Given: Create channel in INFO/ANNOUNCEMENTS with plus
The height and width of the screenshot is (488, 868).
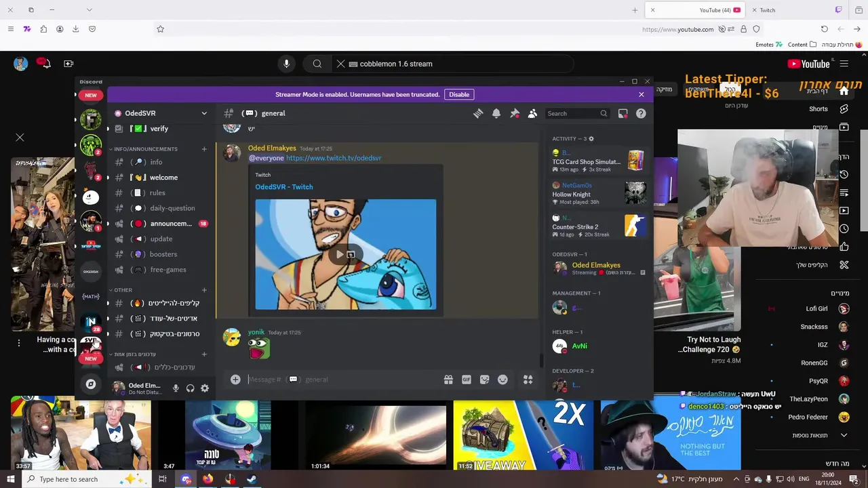Looking at the screenshot, I should (x=204, y=149).
